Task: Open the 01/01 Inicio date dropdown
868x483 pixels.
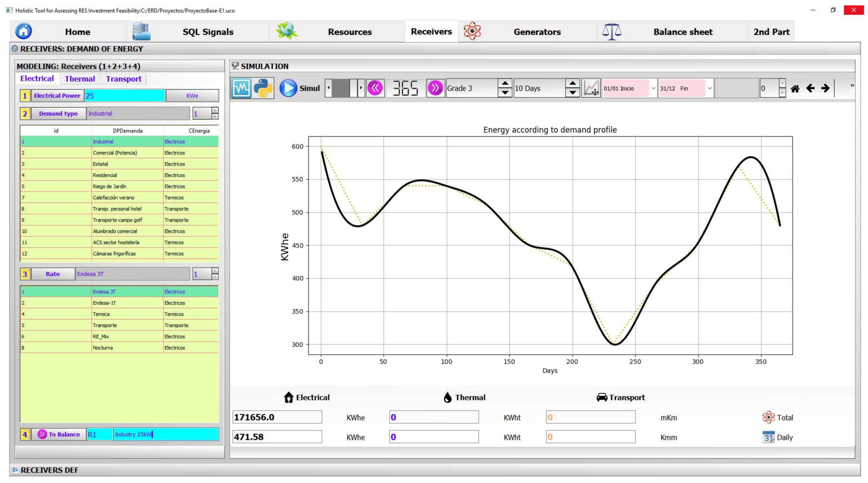Action: click(x=653, y=88)
